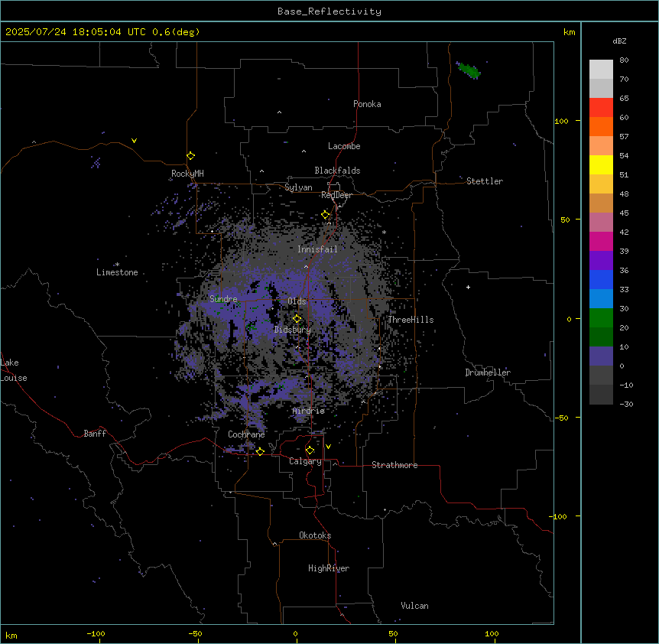Click the Cochrane label
Image resolution: width=659 pixels, height=644 pixels.
click(246, 434)
